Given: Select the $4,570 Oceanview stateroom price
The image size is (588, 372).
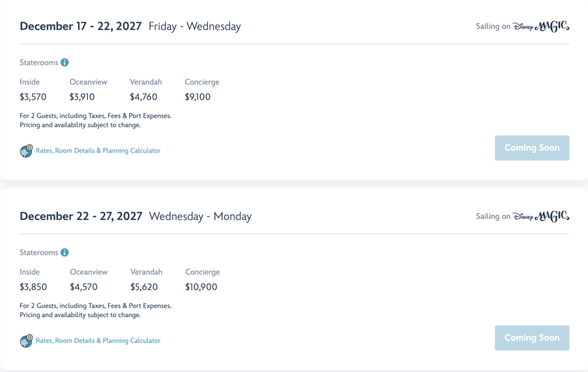Looking at the screenshot, I should [x=84, y=287].
